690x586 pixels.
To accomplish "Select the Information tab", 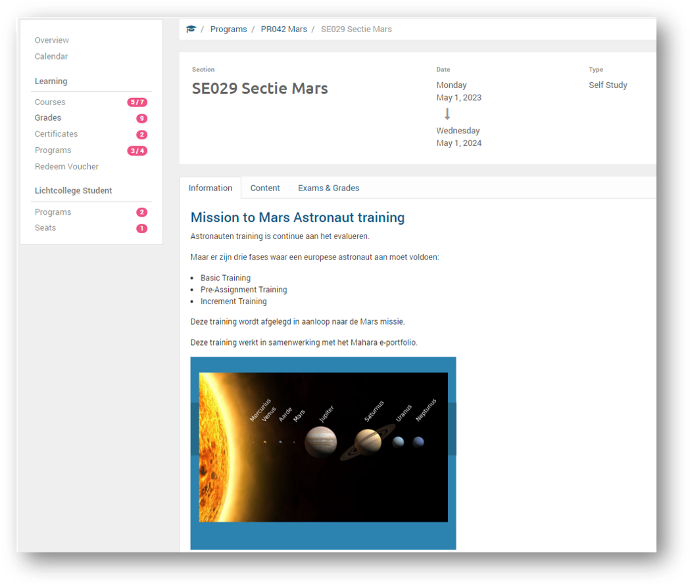I will tap(210, 188).
